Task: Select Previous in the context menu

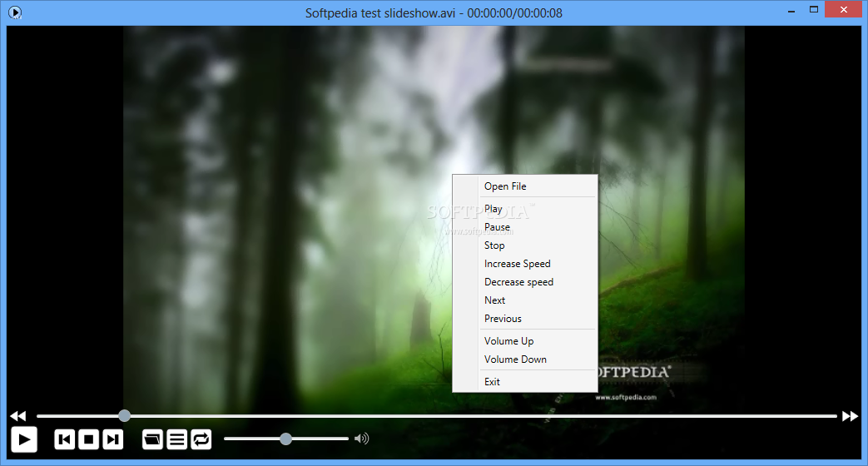Action: point(525,318)
